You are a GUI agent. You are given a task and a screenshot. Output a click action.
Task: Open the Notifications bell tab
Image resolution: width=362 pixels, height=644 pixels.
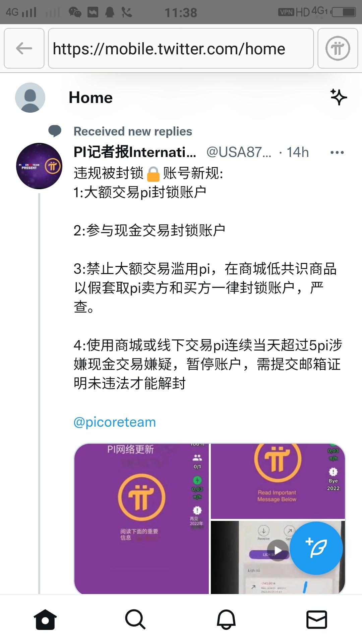click(x=226, y=619)
